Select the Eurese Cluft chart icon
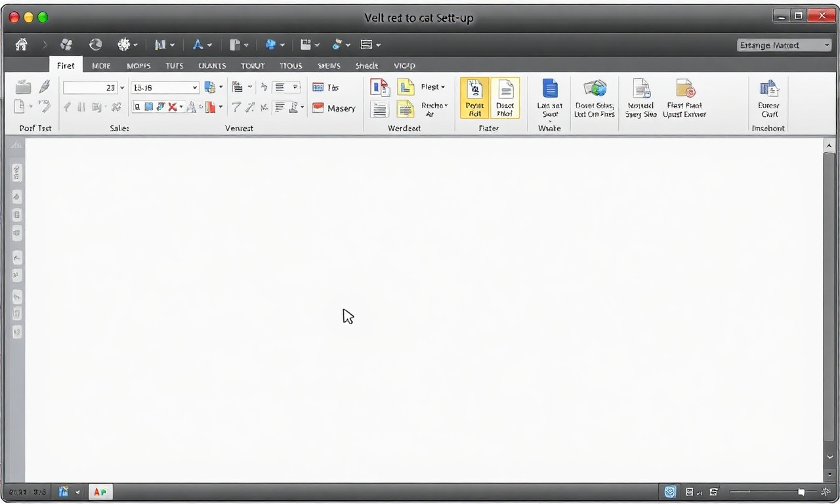The width and height of the screenshot is (840, 504). [768, 88]
